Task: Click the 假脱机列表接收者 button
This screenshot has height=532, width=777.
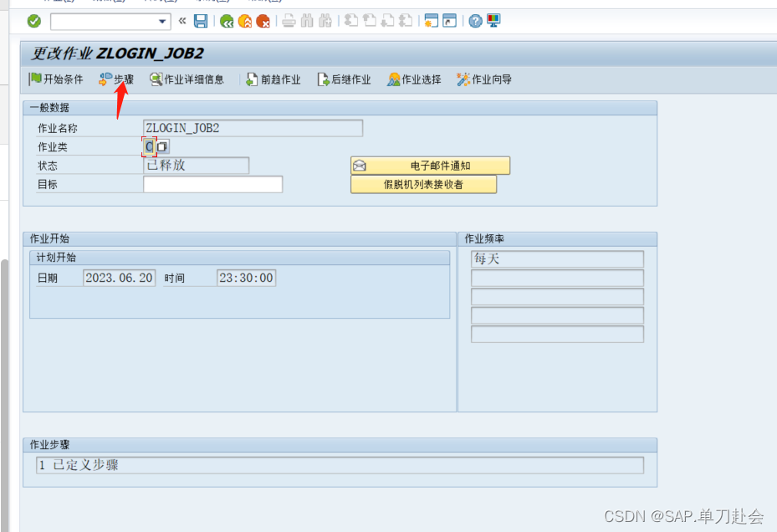Action: click(x=423, y=184)
